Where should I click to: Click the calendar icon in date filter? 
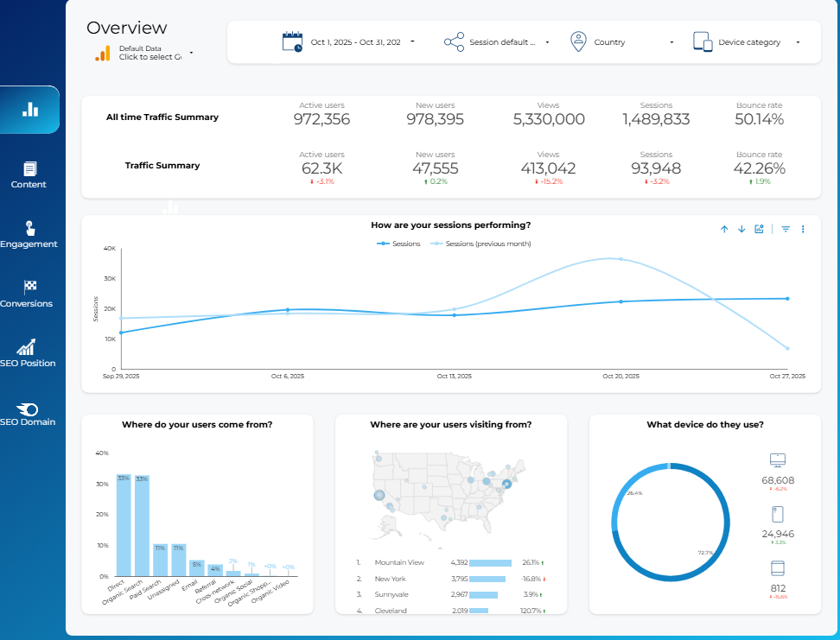tap(291, 41)
